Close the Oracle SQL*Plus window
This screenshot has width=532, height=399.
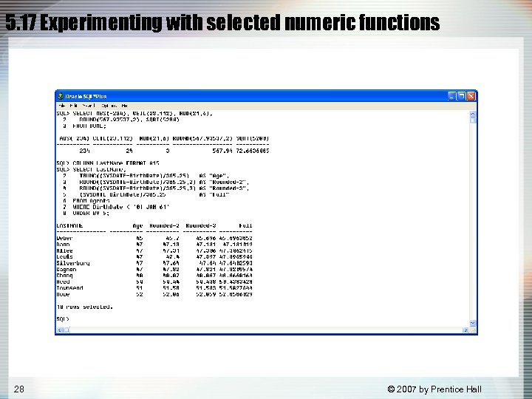coord(471,96)
